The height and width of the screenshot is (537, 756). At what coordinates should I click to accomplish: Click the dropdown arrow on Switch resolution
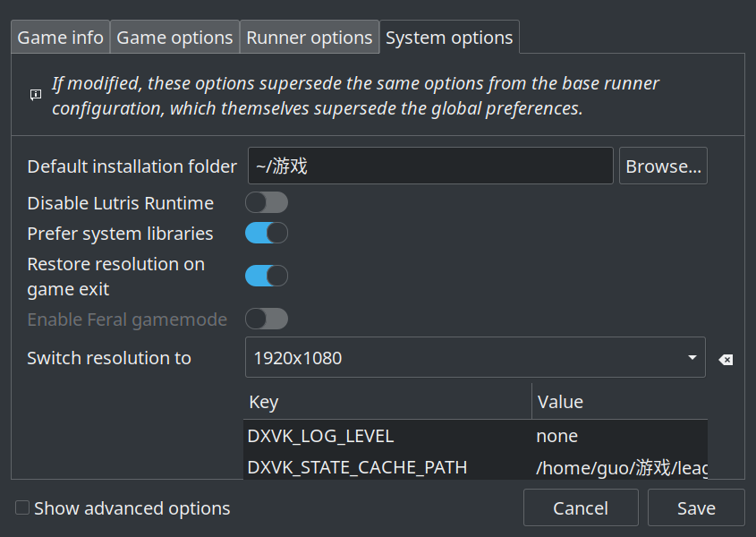point(693,357)
